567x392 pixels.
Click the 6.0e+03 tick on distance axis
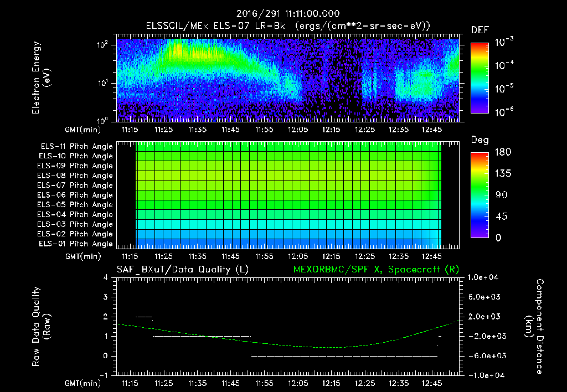484,297
